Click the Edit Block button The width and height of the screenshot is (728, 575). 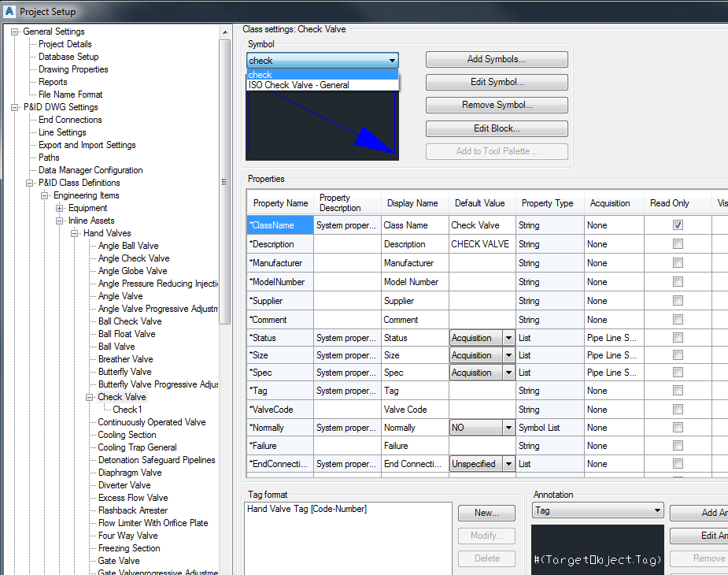[496, 128]
